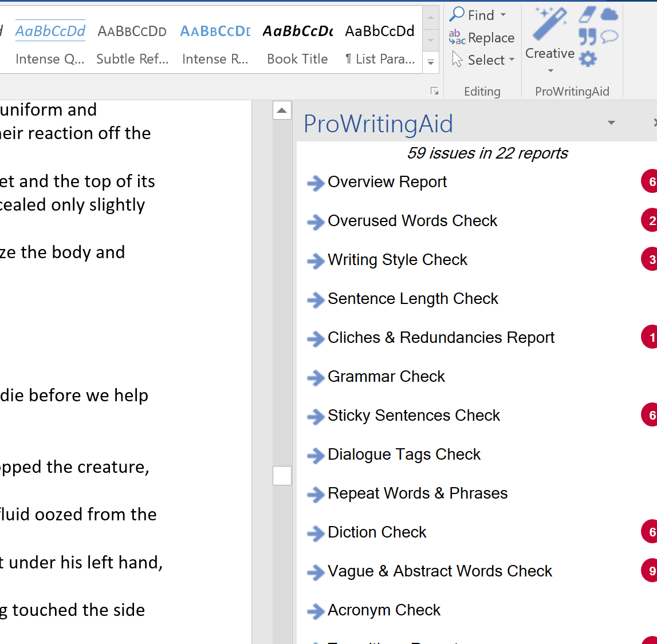Click document text 'fluid oozed from the'
Screen dimensions: 657x644
pos(78,515)
